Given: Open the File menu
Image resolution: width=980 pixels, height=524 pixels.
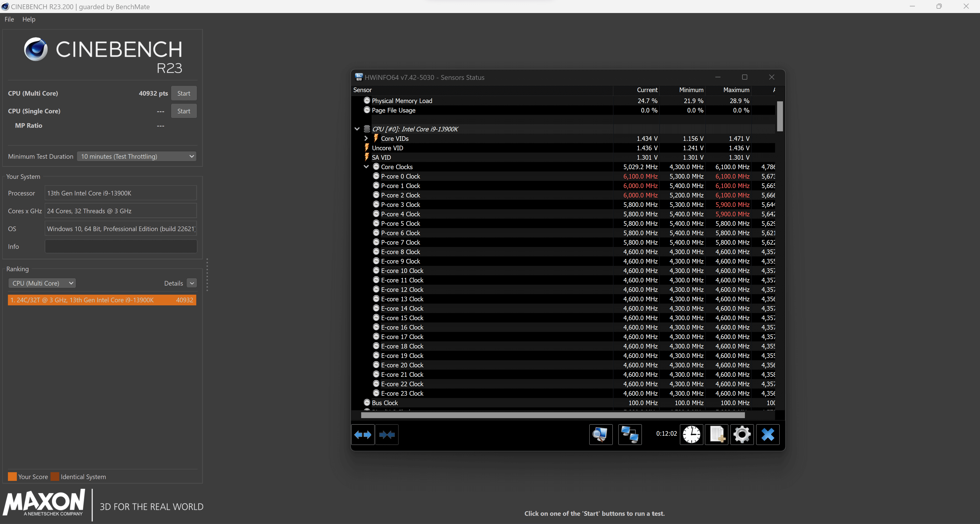Looking at the screenshot, I should coord(9,19).
